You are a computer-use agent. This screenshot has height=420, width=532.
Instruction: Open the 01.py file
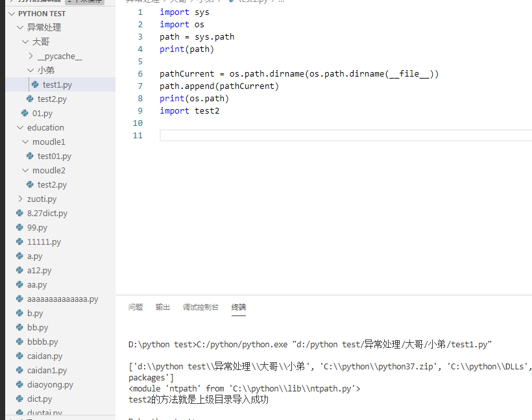click(42, 114)
